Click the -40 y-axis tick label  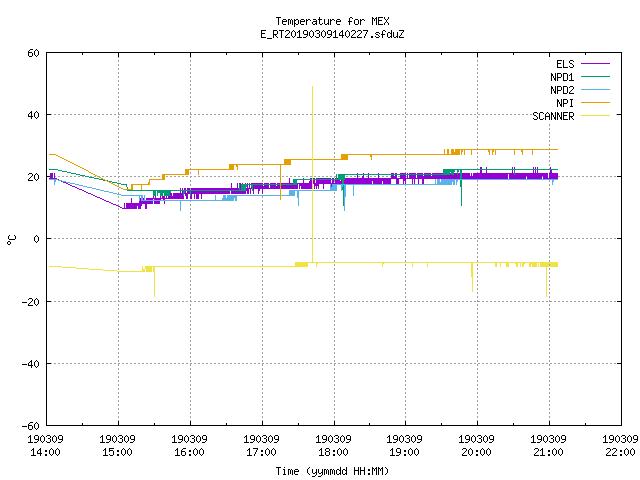31,364
